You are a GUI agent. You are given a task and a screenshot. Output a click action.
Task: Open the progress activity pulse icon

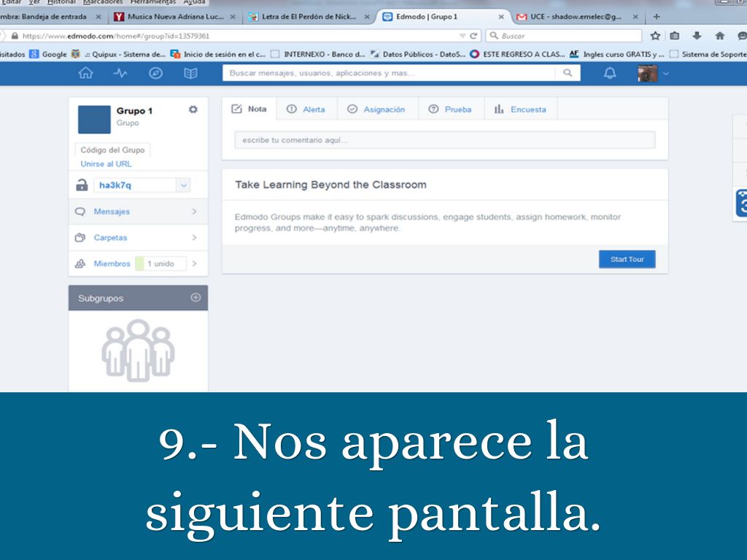(x=121, y=73)
